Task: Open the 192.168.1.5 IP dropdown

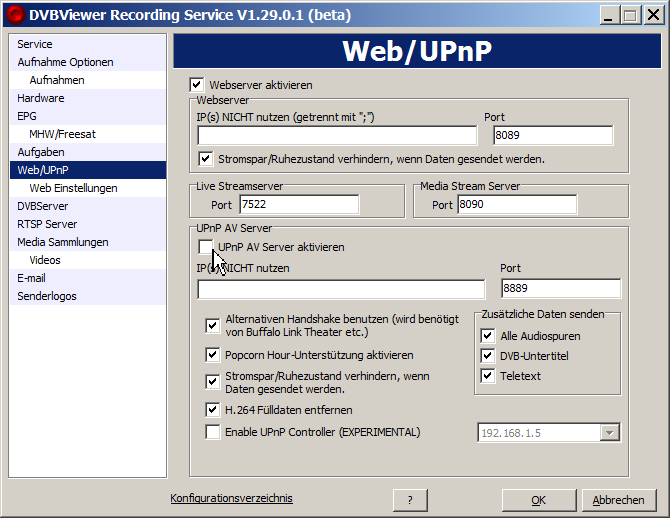Action: tap(609, 433)
